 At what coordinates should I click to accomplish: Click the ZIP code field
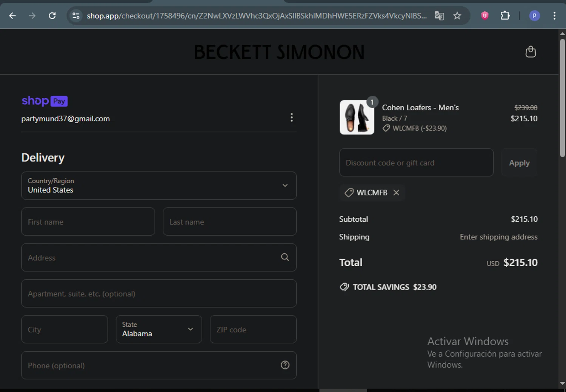pos(253,329)
